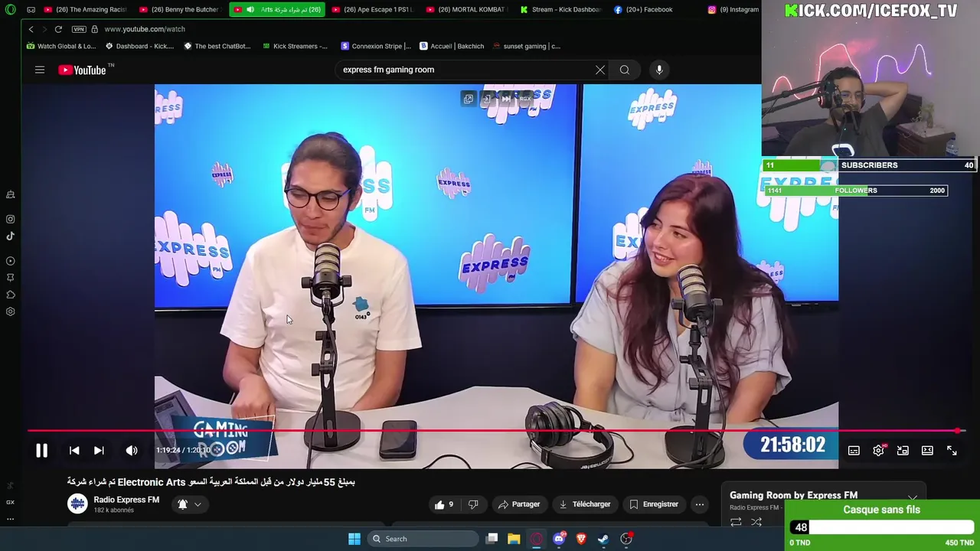Switch to the Ape Escape 1 PS1 tab
The image size is (980, 551).
pos(373,9)
